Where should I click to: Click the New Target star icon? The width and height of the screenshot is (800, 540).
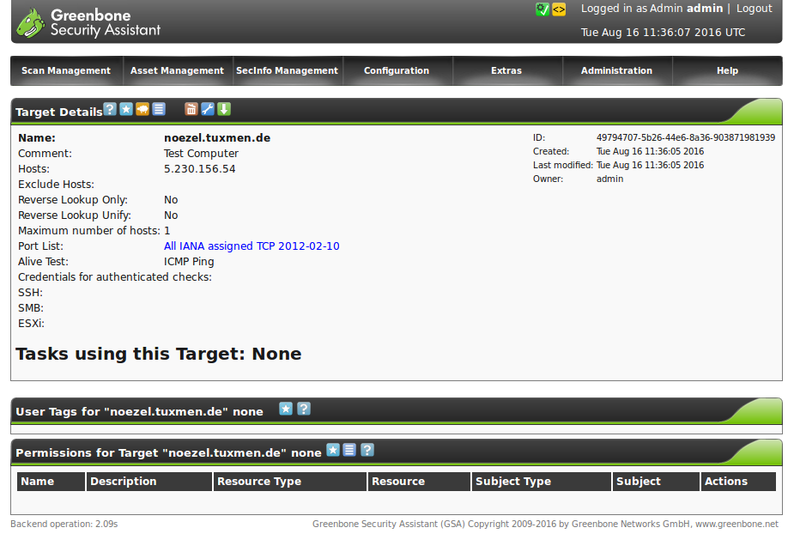pos(126,109)
